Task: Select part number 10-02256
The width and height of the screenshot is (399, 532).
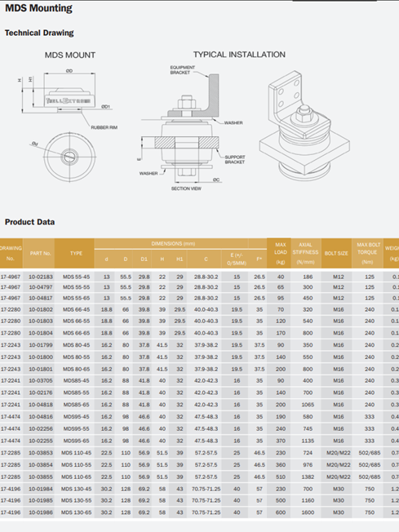Action: tap(41, 429)
